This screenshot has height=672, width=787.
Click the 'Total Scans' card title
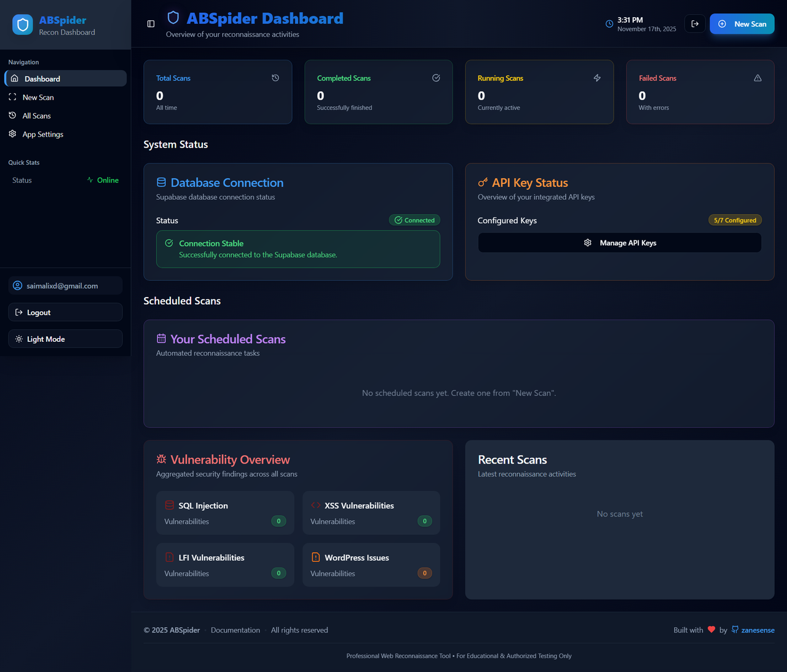tap(173, 78)
